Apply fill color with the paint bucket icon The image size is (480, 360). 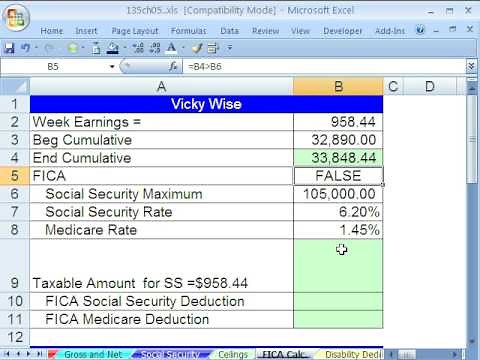113,48
